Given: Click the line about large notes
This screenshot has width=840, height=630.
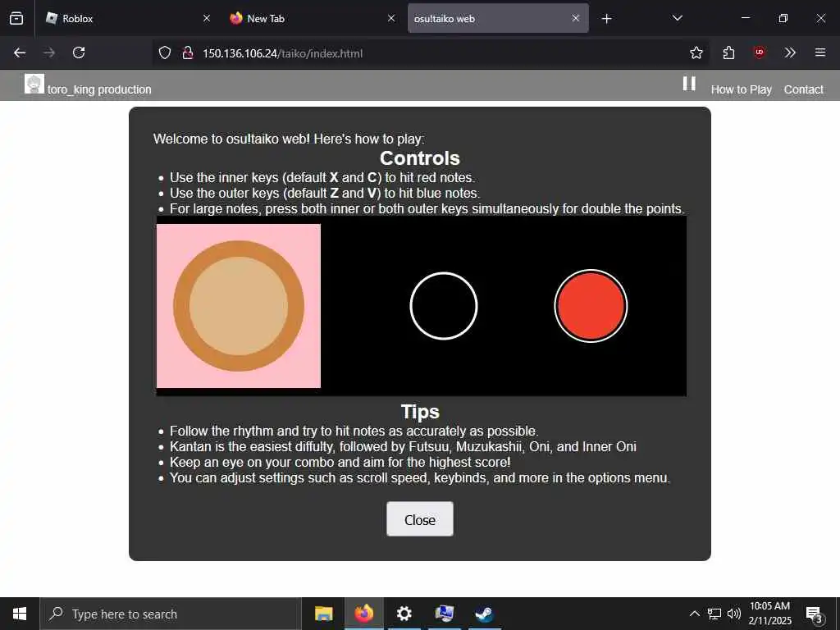Looking at the screenshot, I should point(427,208).
